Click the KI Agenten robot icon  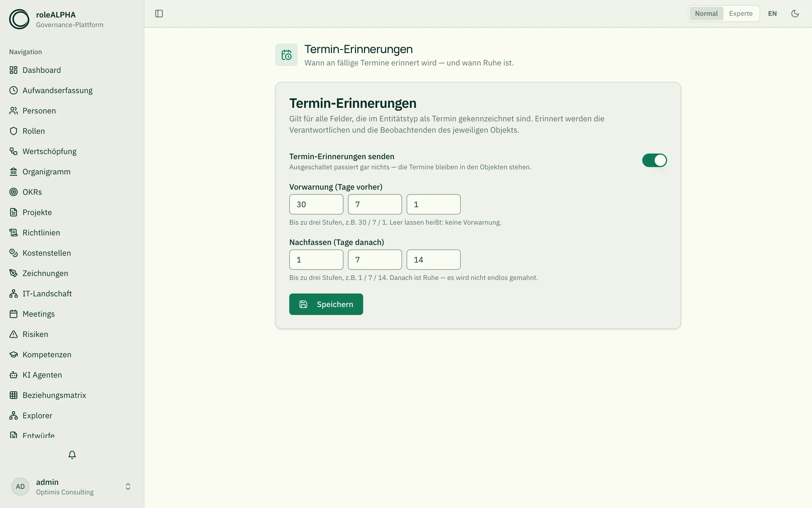click(14, 375)
